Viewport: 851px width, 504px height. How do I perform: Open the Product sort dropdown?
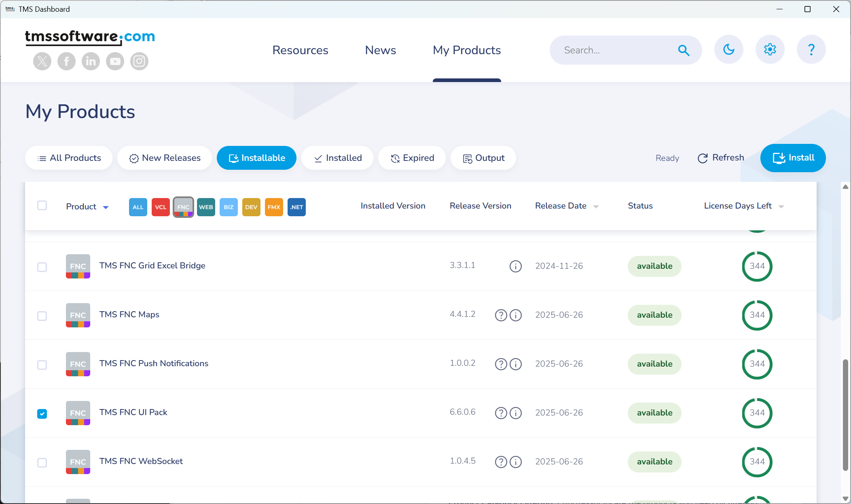pyautogui.click(x=106, y=207)
